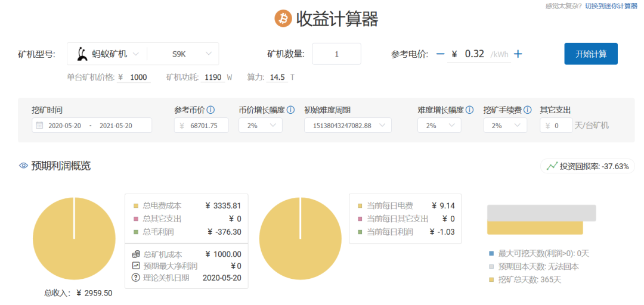644x305 pixels.
Task: Increase electricity price with plus button
Action: tap(518, 54)
